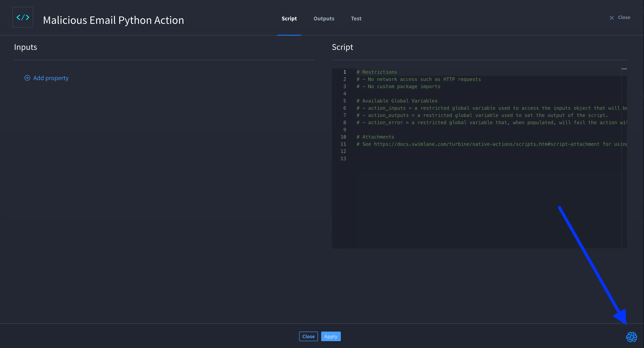The image size is (644, 348).
Task: Click line number 9 in the gutter
Action: pos(344,130)
